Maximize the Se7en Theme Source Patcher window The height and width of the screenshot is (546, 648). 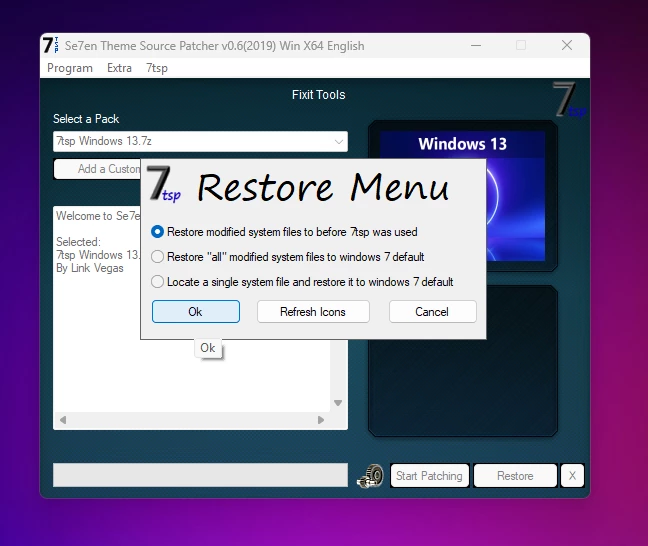point(521,46)
